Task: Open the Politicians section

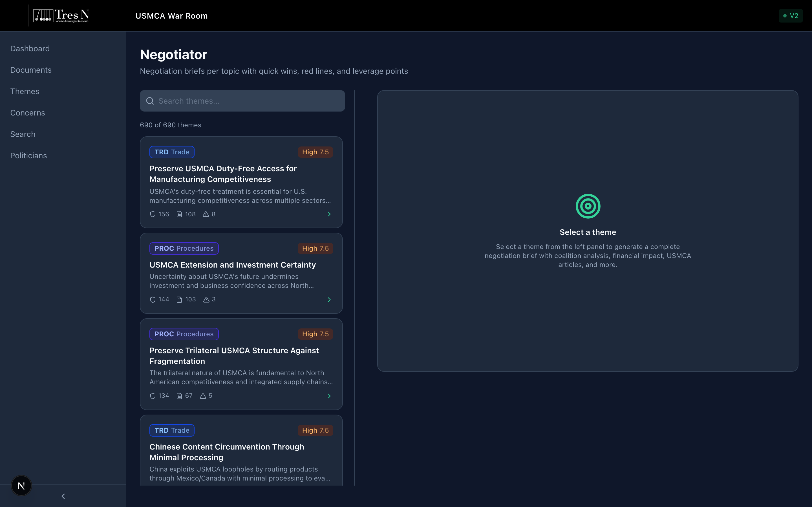Action: [28, 155]
